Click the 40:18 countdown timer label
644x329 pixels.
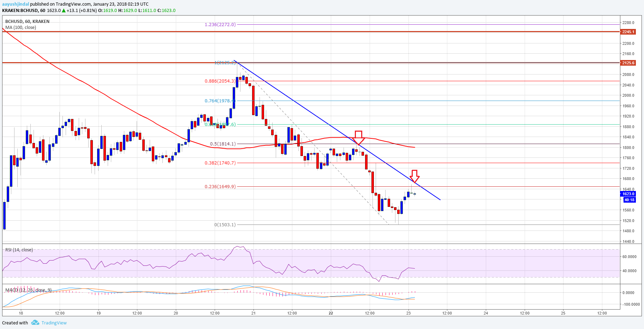pyautogui.click(x=629, y=200)
